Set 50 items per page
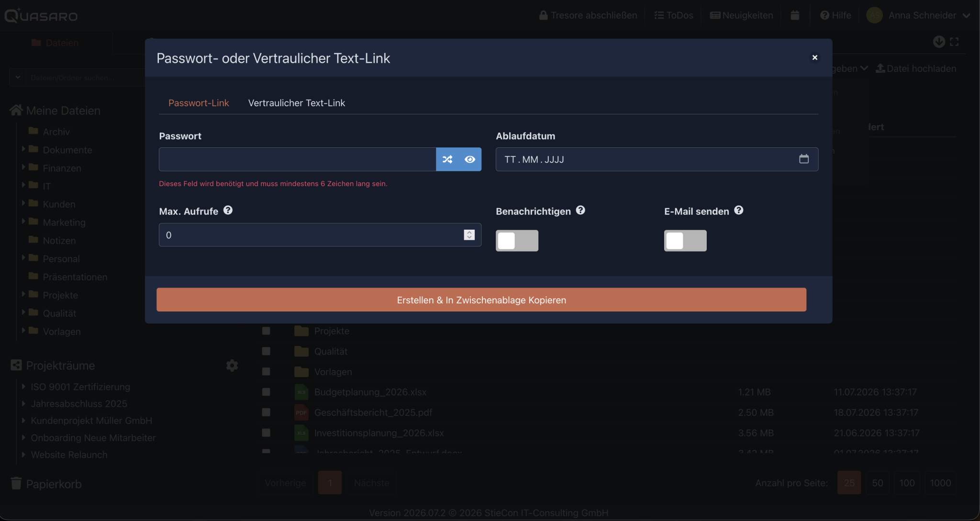Viewport: 980px width, 521px height. coord(878,483)
